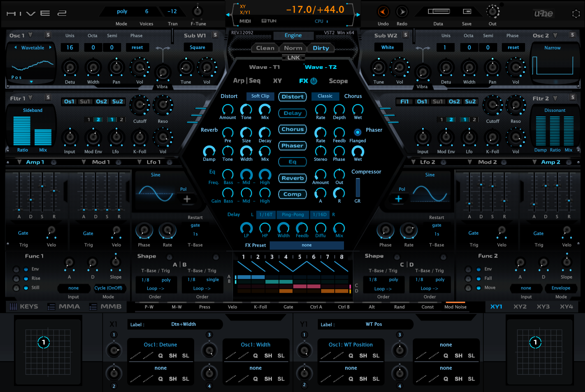
Task: Switch to the XY2 tab
Action: [x=520, y=307]
